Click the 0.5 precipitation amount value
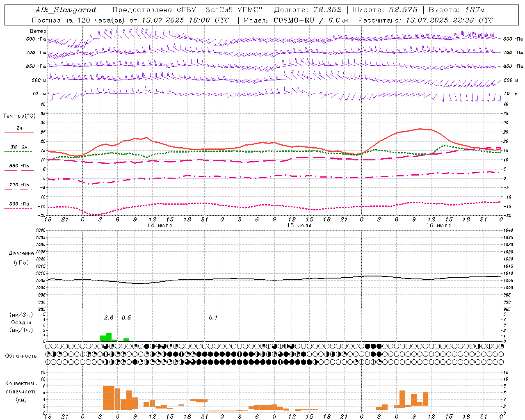The width and height of the screenshot is (525, 420). click(126, 318)
